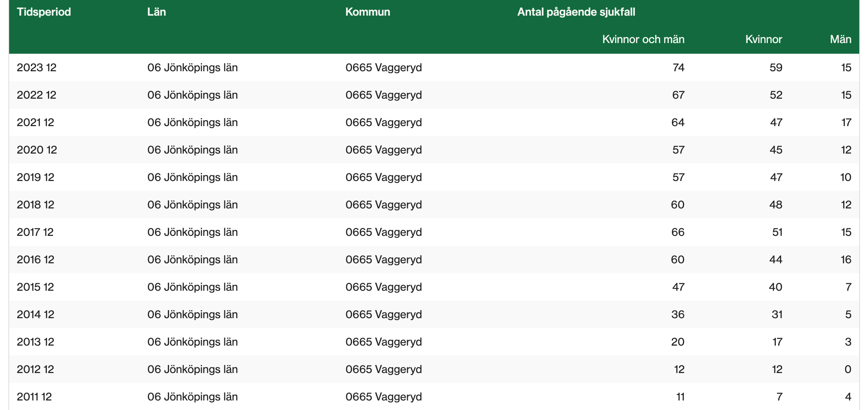Click the Län column header
868x410 pixels.
(157, 12)
